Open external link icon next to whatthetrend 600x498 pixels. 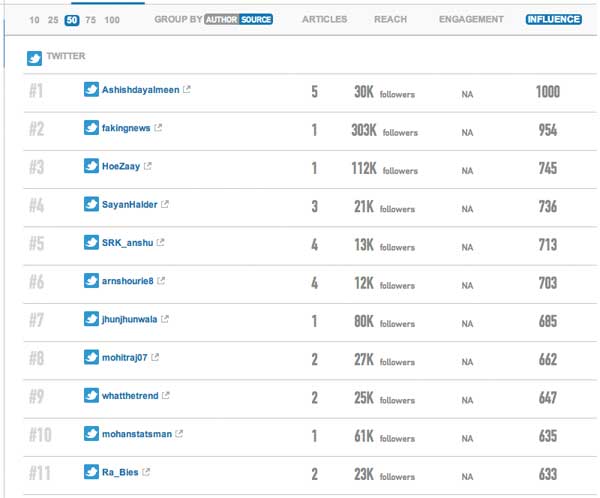[166, 395]
